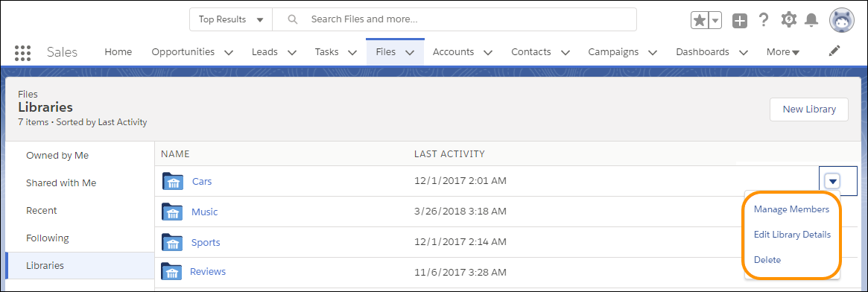
Task: Open the favorites list dropdown arrow
Action: (x=715, y=20)
